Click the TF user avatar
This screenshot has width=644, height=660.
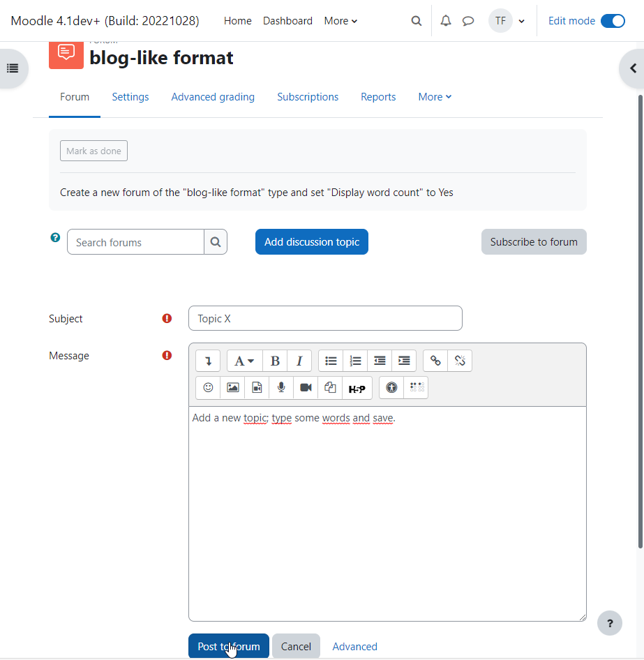click(x=500, y=21)
